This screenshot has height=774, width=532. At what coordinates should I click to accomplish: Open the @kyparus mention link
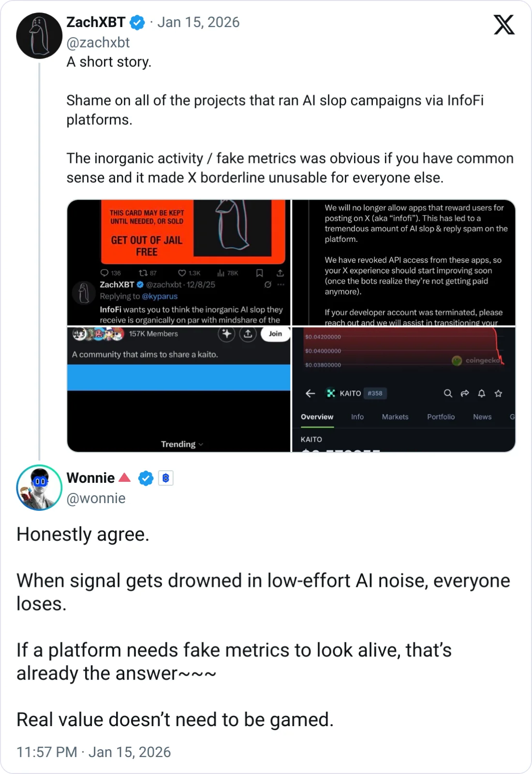click(160, 296)
